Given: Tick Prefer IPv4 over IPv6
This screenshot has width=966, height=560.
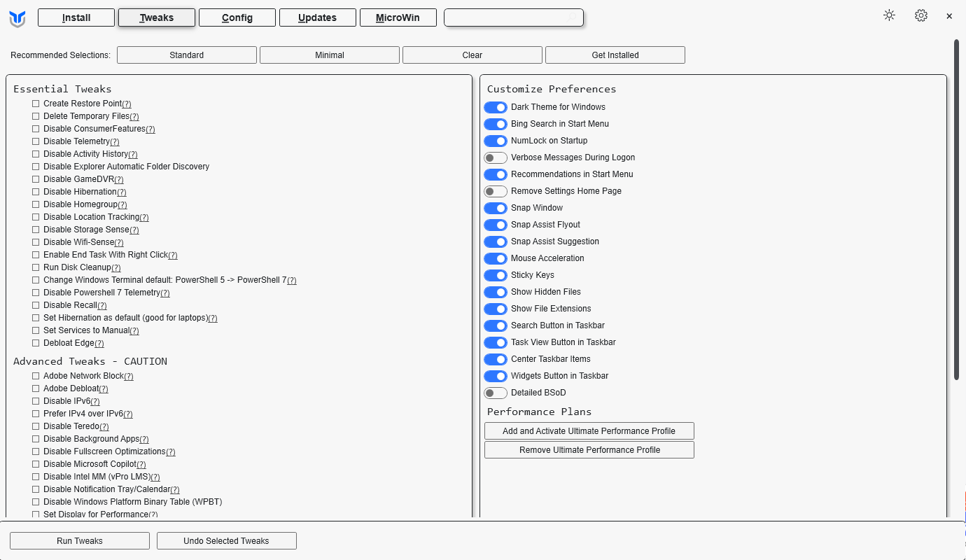Looking at the screenshot, I should (x=36, y=414).
